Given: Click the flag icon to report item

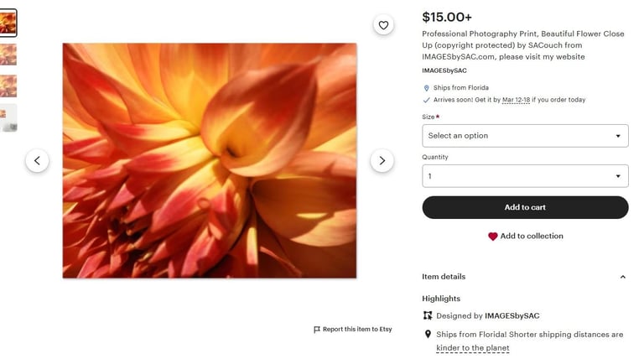Looking at the screenshot, I should click(x=317, y=330).
